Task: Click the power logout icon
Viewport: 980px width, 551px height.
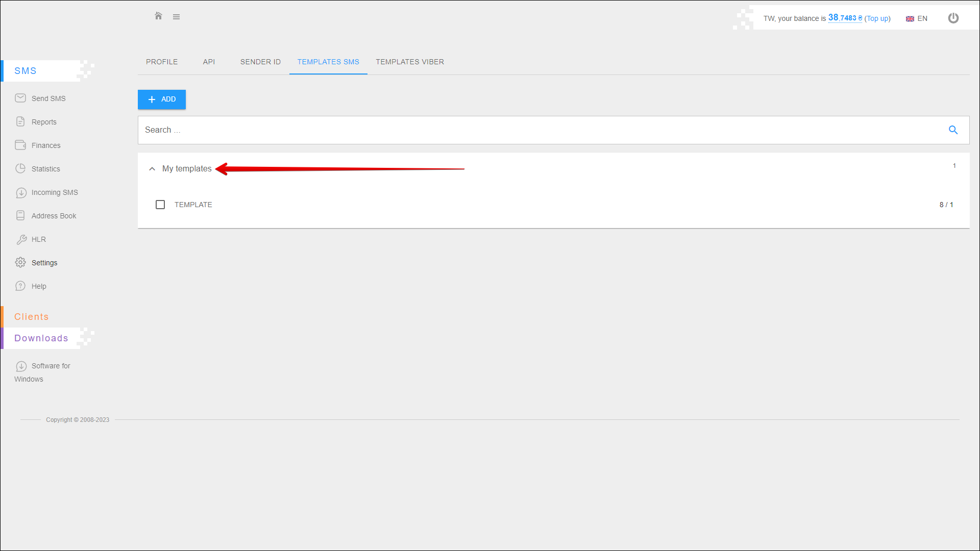Action: point(953,18)
